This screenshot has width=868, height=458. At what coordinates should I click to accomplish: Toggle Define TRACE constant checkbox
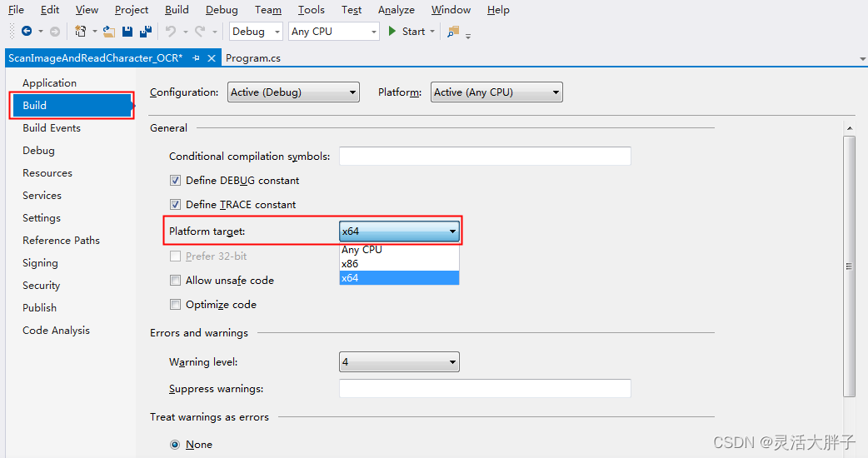click(175, 205)
